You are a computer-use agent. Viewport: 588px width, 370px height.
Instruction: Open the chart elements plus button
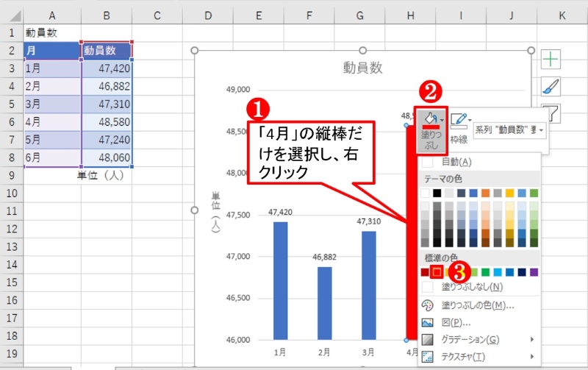click(551, 60)
